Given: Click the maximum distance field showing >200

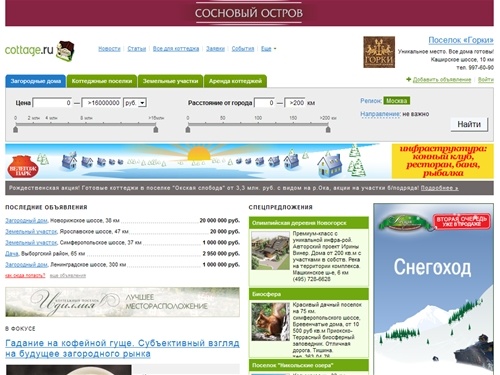Looking at the screenshot, I should pos(295,103).
